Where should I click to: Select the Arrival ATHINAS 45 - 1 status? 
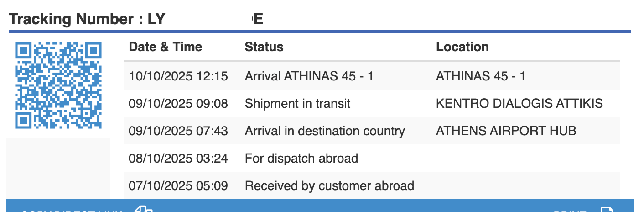pyautogui.click(x=309, y=76)
